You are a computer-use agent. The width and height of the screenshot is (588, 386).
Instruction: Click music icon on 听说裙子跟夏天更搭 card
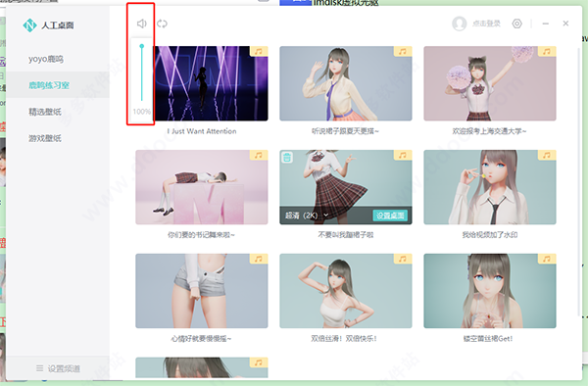(x=403, y=51)
